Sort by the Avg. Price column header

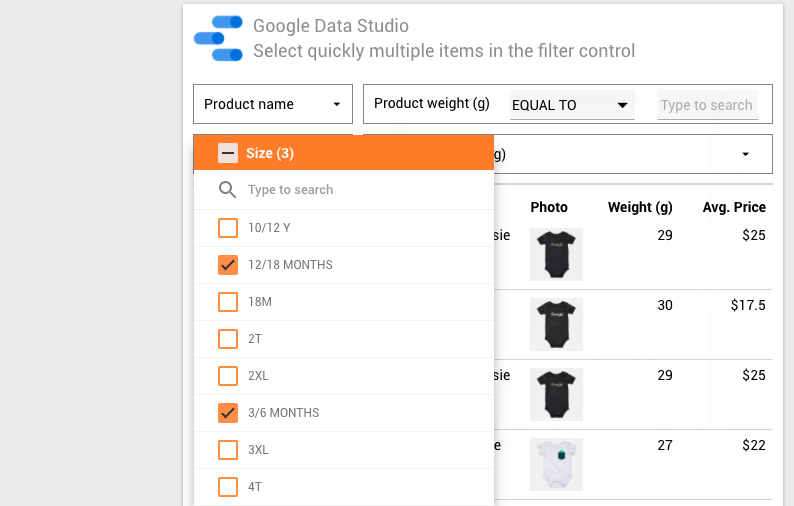point(734,207)
